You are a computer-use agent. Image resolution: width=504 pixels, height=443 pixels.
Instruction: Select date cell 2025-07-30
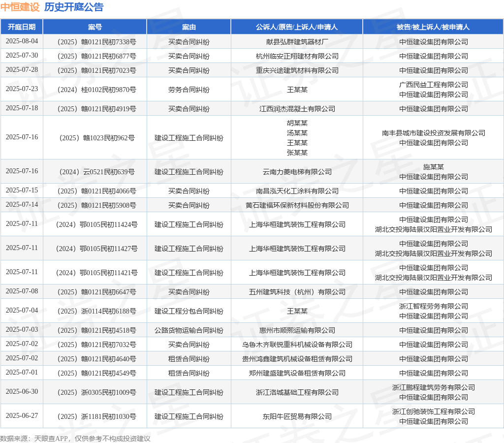coord(22,55)
